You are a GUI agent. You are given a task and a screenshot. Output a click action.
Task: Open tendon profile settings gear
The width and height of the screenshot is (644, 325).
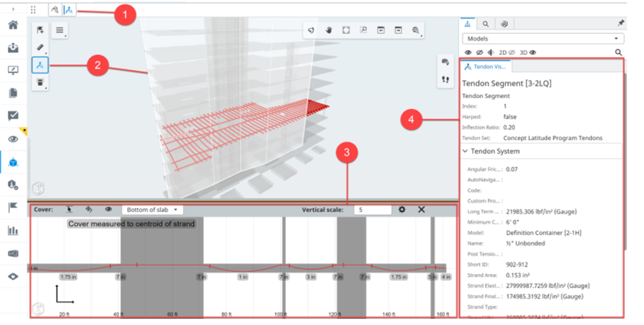click(x=402, y=210)
